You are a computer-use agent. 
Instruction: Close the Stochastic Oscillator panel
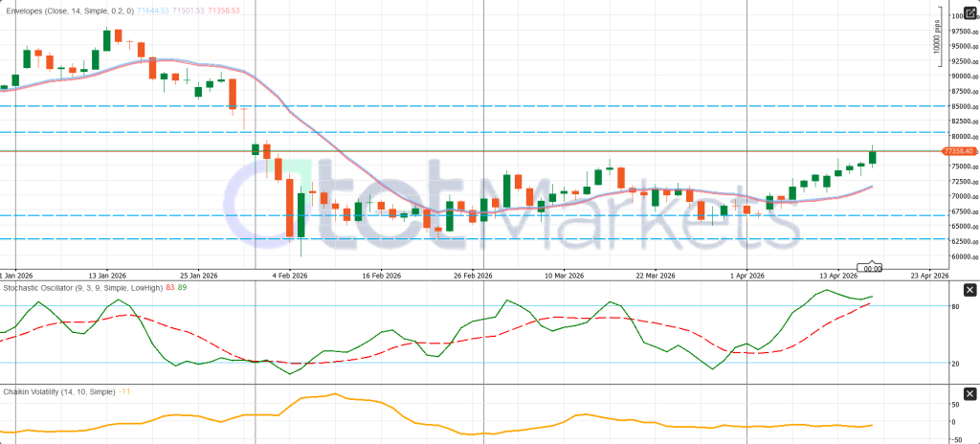point(969,289)
